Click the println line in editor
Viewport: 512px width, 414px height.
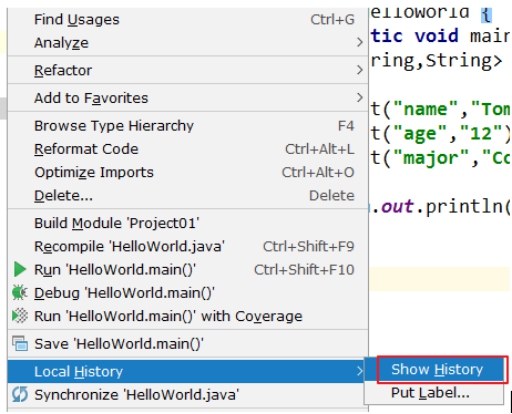(440, 207)
